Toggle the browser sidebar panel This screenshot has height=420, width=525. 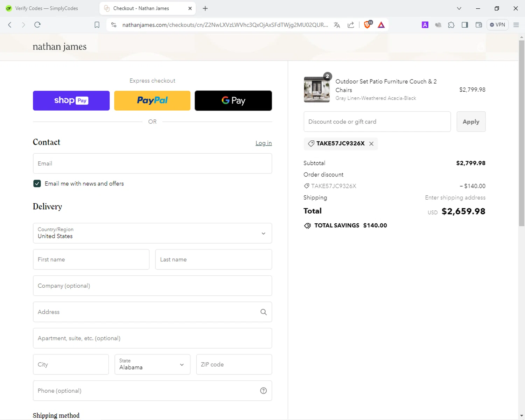click(465, 25)
